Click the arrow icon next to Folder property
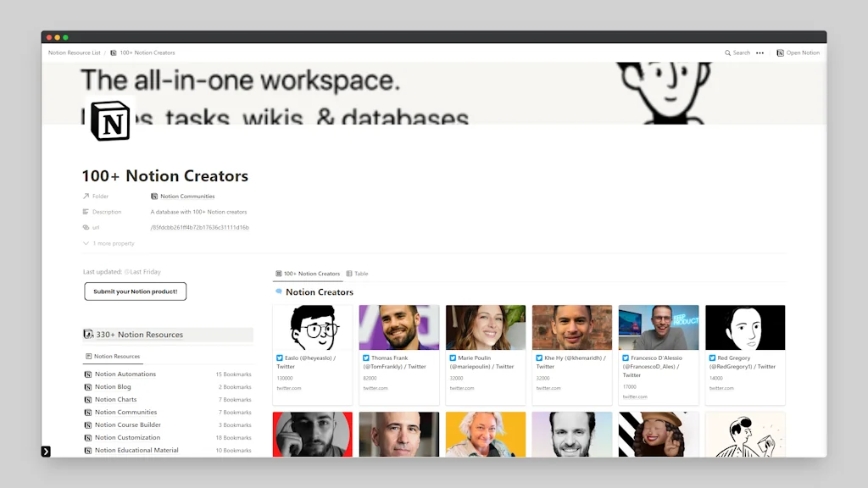Viewport: 868px width, 488px height. pyautogui.click(x=88, y=196)
